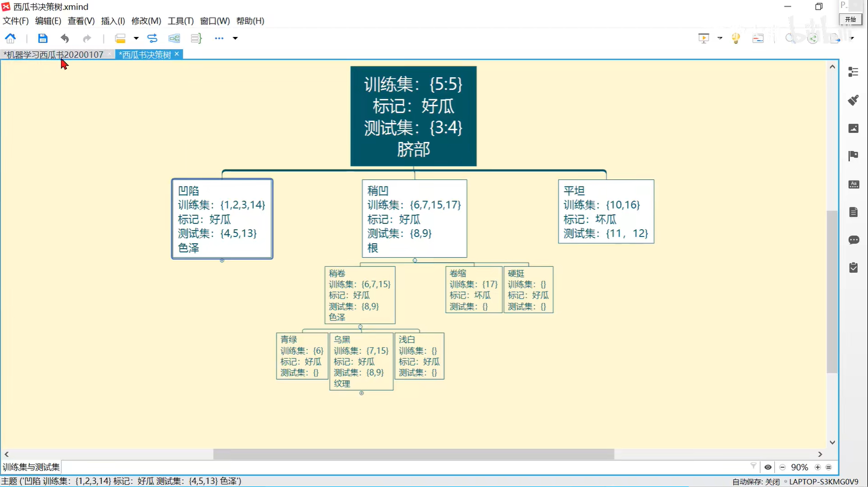Expand the more-options dropdown arrow

coord(235,38)
